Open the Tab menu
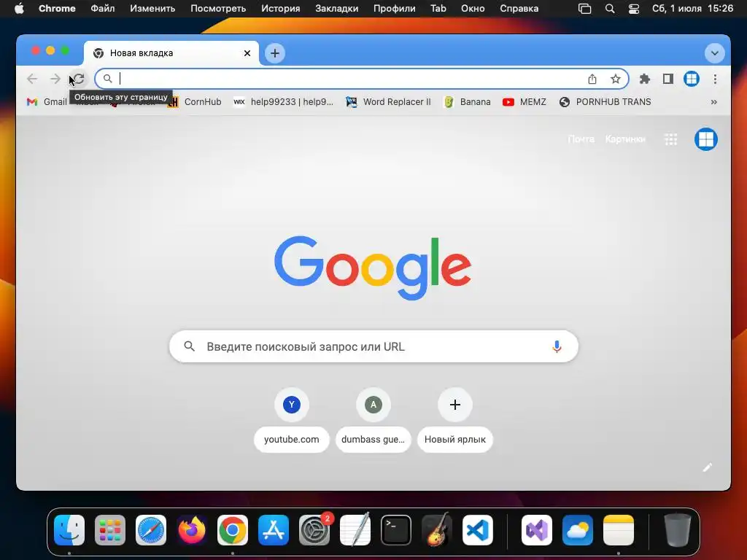 [438, 9]
